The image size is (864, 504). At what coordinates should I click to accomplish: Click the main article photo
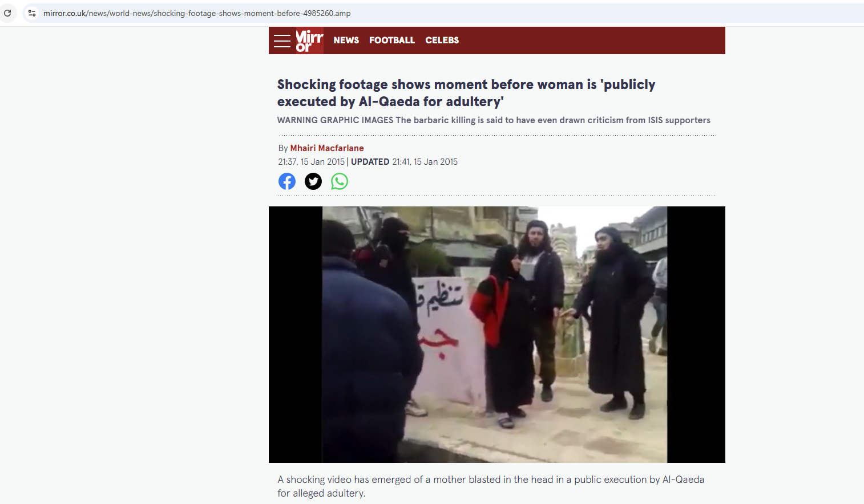point(497,335)
